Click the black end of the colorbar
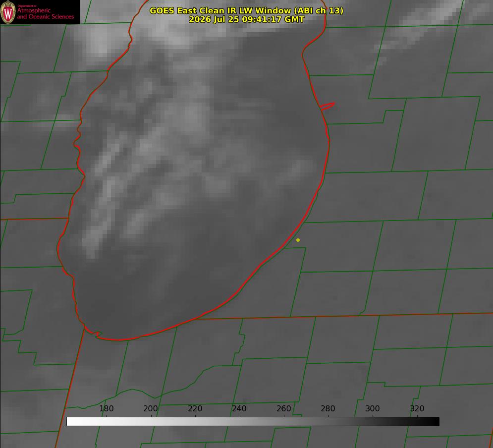Screen dimensions: 493x448 [x=433, y=422]
